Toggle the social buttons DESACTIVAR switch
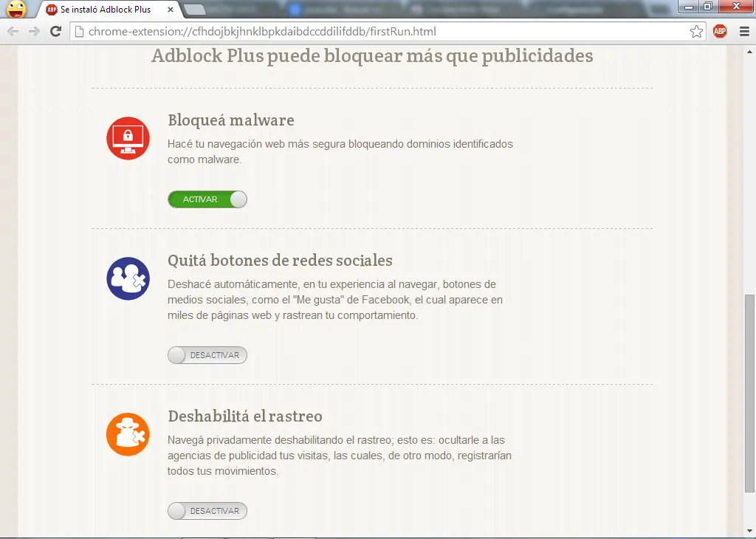Screen dimensions: 756x539 pyautogui.click(x=207, y=355)
